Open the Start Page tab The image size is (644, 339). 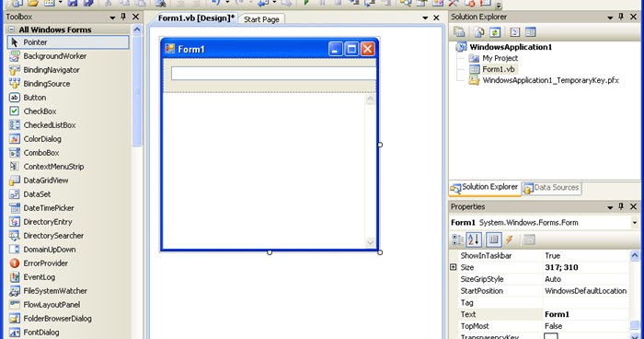pyautogui.click(x=261, y=19)
